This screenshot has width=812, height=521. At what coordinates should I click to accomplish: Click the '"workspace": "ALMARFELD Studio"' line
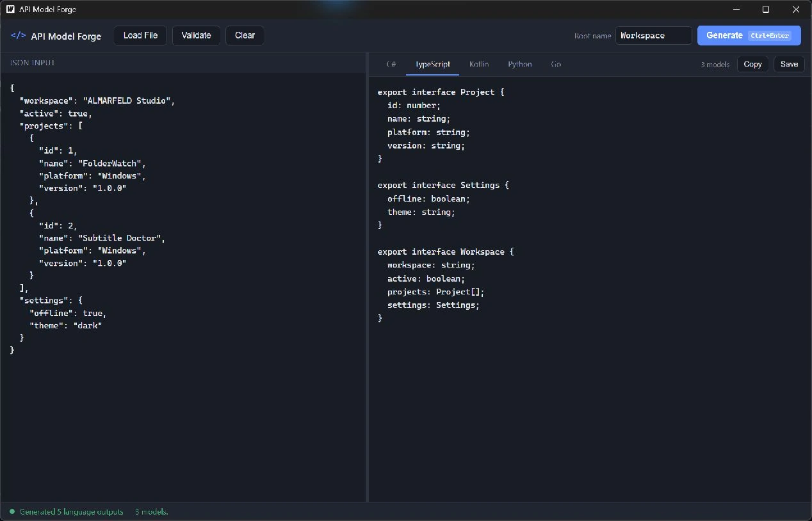[97, 100]
